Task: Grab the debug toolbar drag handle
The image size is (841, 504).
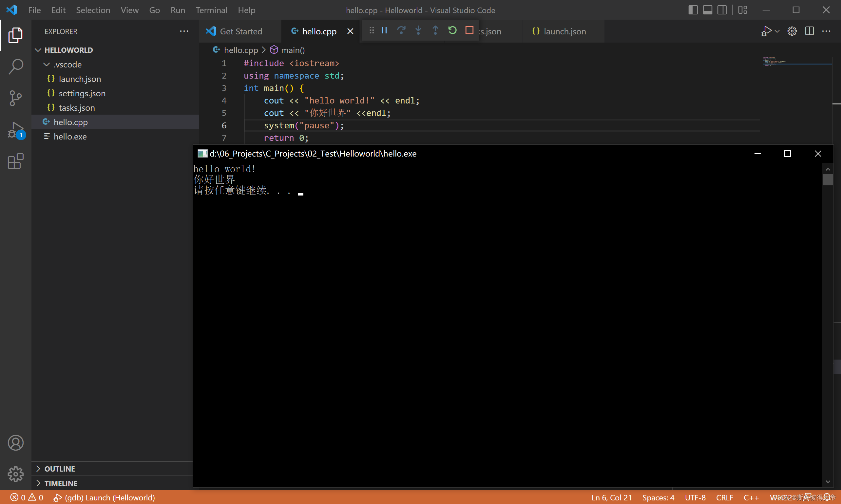Action: [x=372, y=30]
